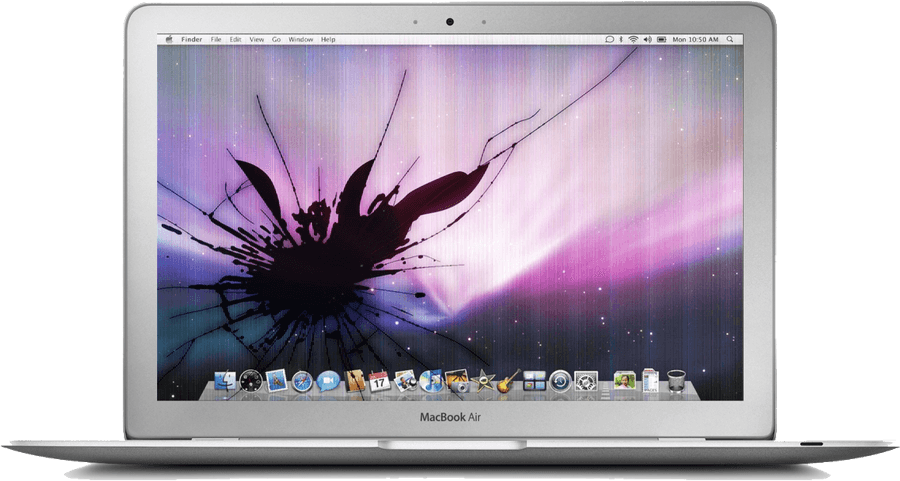Launch GarageBand guitar icon
The height and width of the screenshot is (481, 900).
click(509, 381)
